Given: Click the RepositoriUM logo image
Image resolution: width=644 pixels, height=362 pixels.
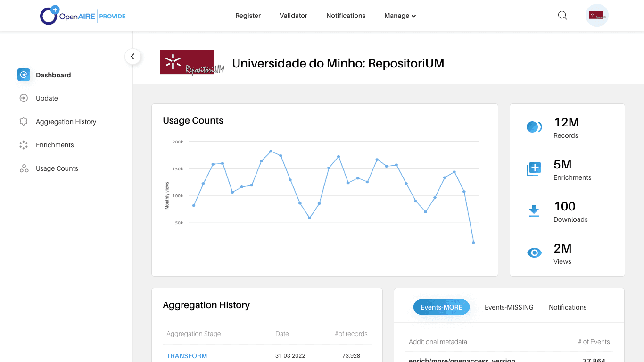Looking at the screenshot, I should (x=192, y=62).
